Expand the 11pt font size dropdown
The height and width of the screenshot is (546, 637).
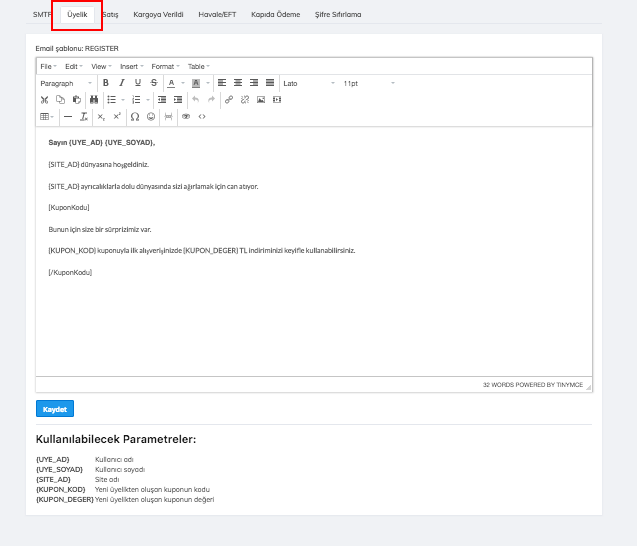pyautogui.click(x=368, y=83)
